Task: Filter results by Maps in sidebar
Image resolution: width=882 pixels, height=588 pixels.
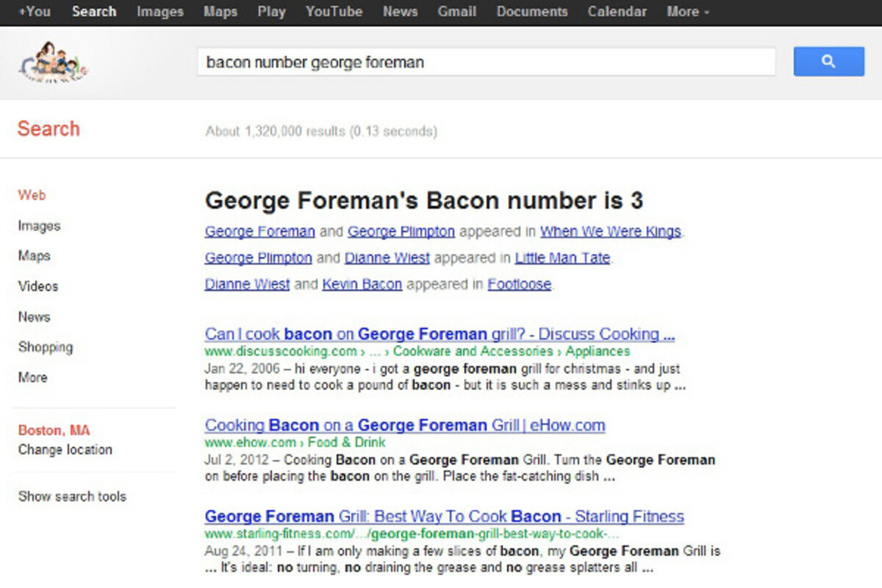Action: 34,256
